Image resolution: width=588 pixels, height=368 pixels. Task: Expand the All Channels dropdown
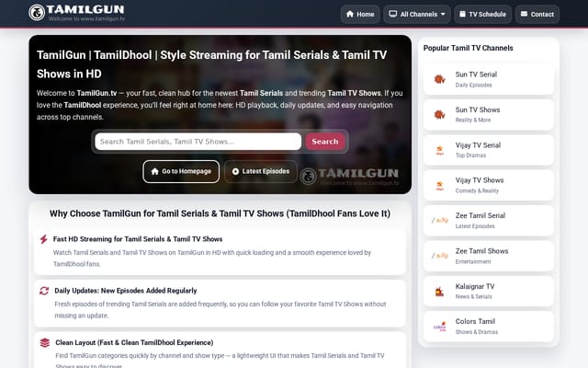point(416,15)
